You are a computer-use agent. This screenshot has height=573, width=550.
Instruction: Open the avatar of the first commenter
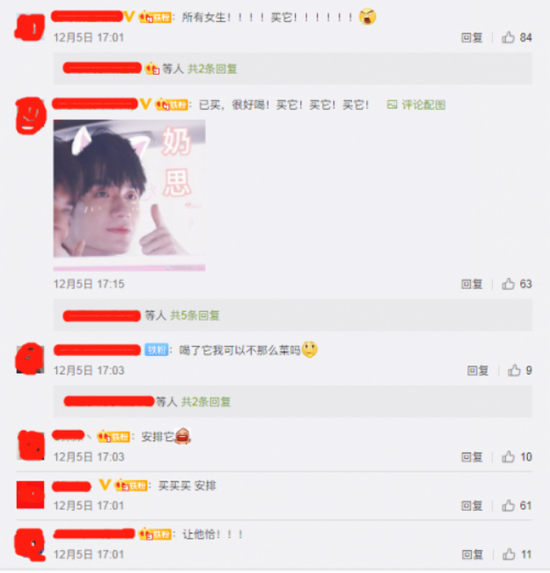pos(30,27)
